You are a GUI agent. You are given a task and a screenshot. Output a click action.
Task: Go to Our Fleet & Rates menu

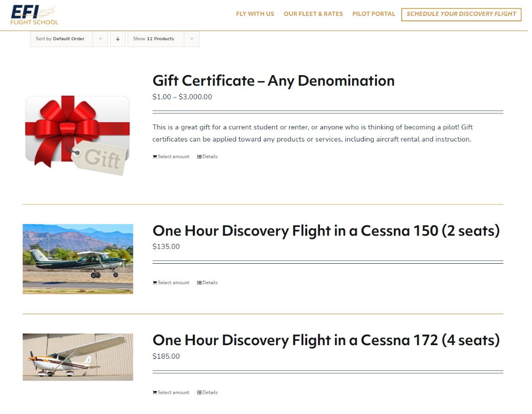point(313,14)
